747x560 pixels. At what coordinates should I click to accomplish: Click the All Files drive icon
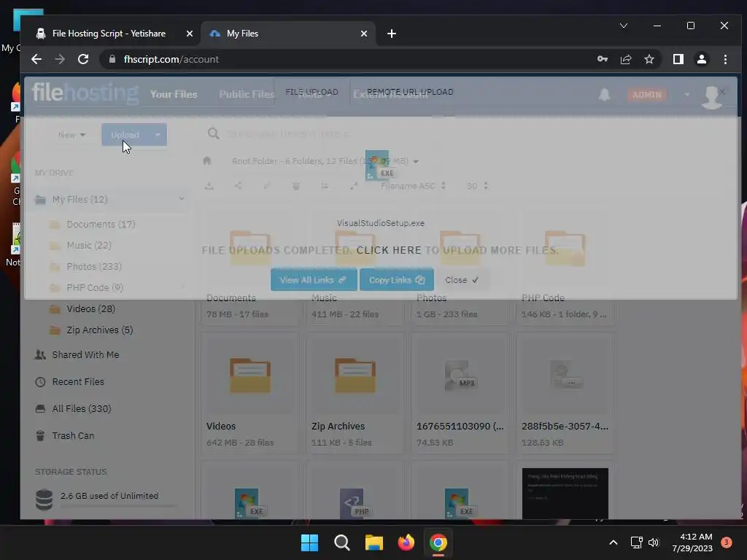41,408
